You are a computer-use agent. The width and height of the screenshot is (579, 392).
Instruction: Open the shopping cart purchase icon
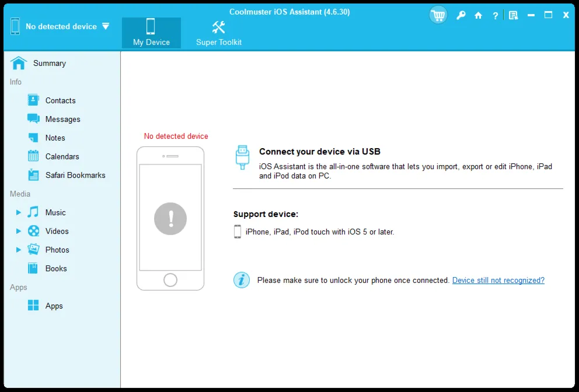[x=438, y=15]
